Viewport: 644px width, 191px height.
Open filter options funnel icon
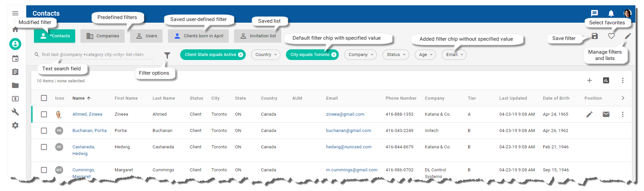167,55
